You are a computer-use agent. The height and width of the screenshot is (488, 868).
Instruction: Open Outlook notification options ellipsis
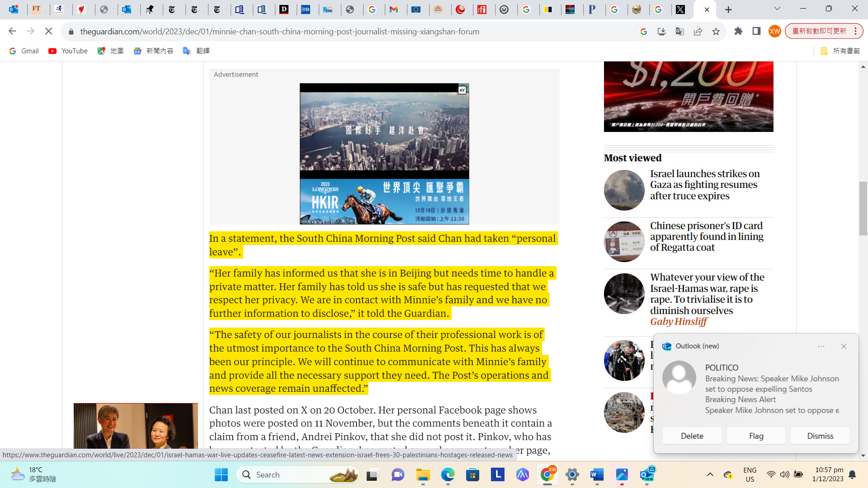[x=821, y=347]
